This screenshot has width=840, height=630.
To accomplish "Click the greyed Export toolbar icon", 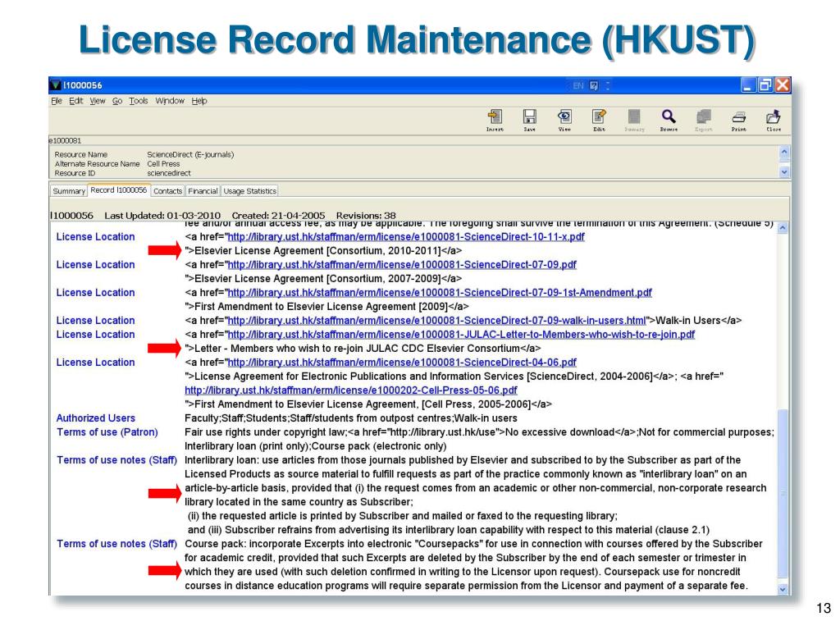I will [x=703, y=120].
